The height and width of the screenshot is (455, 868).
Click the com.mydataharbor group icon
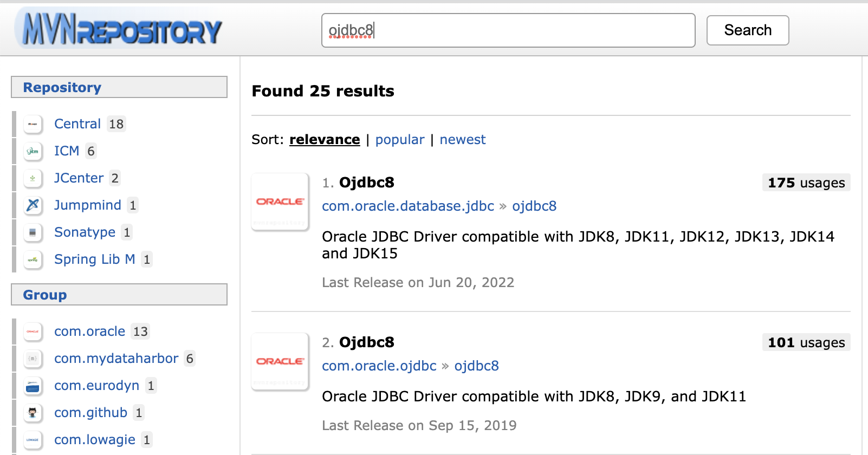(33, 359)
